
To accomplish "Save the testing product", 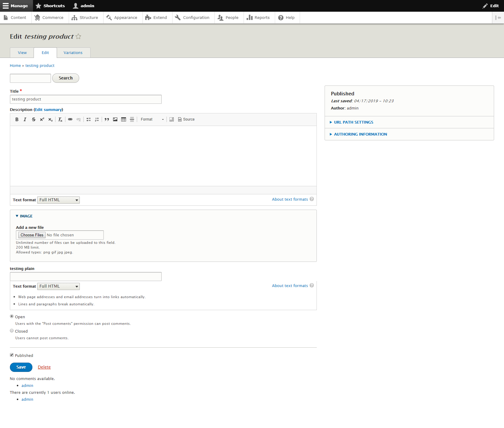I will (21, 367).
